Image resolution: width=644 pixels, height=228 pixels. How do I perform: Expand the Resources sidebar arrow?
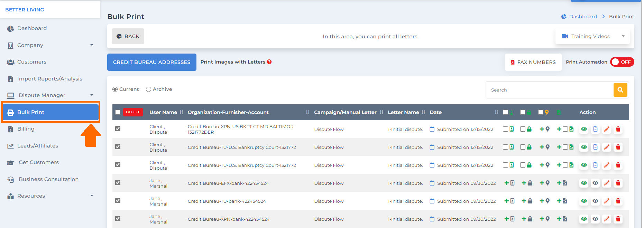point(92,196)
